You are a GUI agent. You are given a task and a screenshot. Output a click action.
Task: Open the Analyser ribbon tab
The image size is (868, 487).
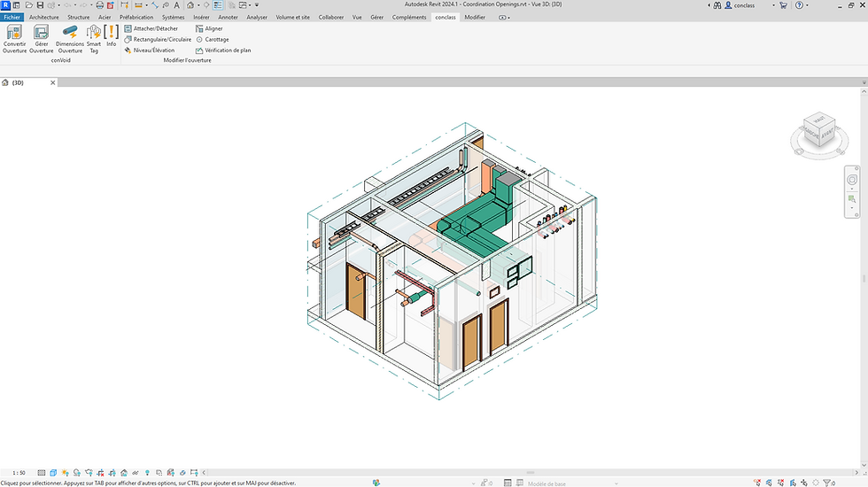point(257,17)
